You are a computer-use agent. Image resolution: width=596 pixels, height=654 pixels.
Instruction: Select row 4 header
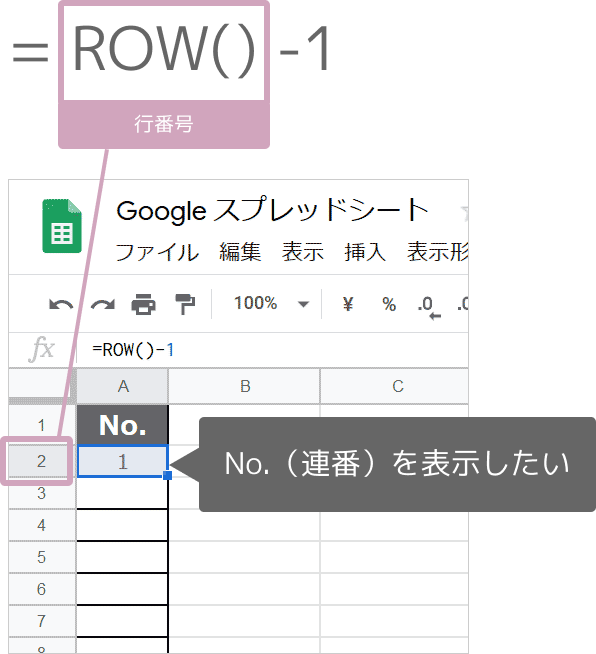[42, 525]
